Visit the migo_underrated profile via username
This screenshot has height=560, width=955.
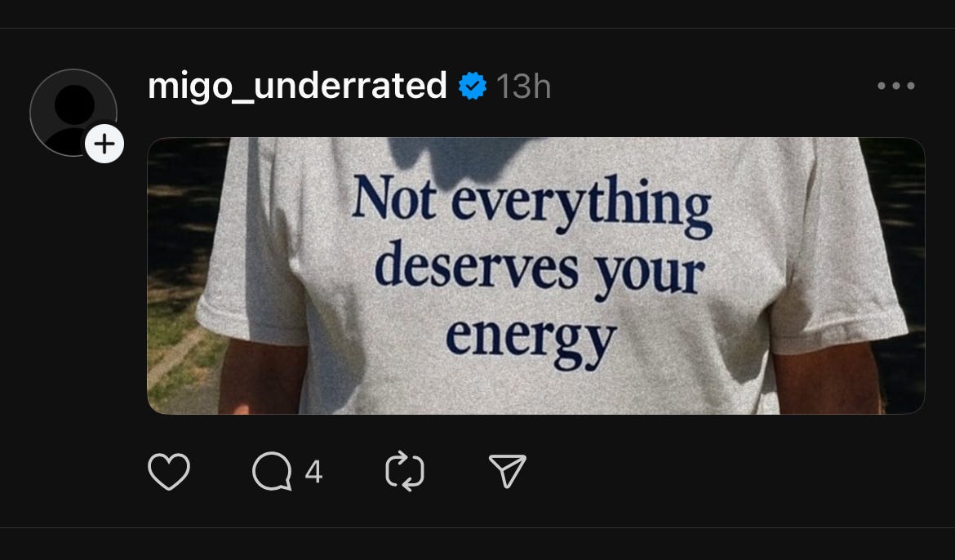(x=297, y=86)
